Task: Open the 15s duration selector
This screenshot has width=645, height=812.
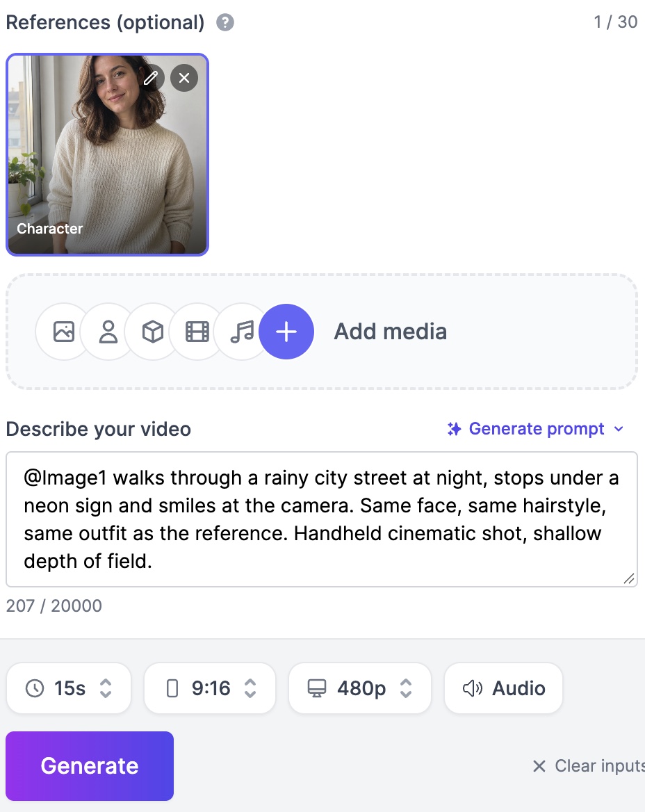Action: [x=69, y=688]
